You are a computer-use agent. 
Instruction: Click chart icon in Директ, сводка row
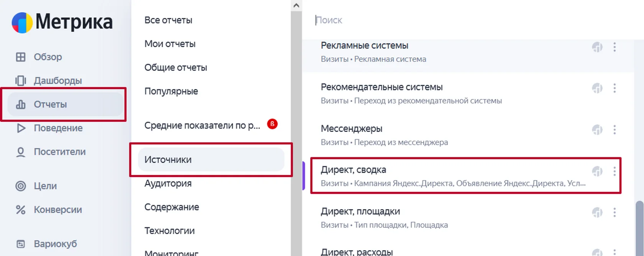(x=597, y=171)
